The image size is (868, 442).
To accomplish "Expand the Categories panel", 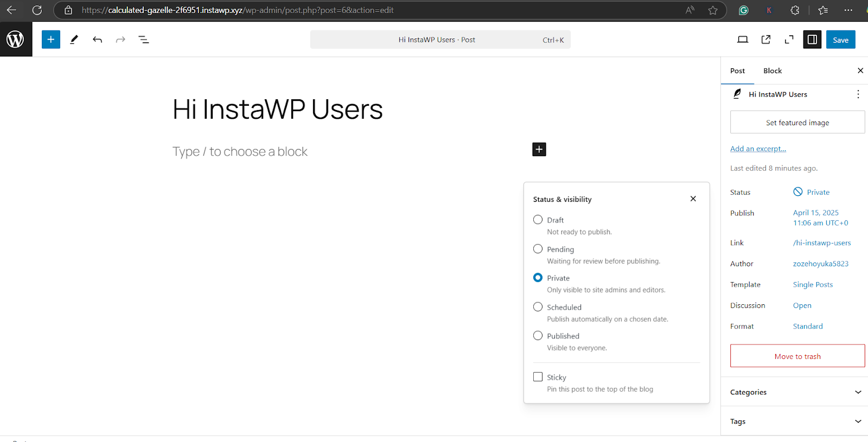I will [x=795, y=392].
